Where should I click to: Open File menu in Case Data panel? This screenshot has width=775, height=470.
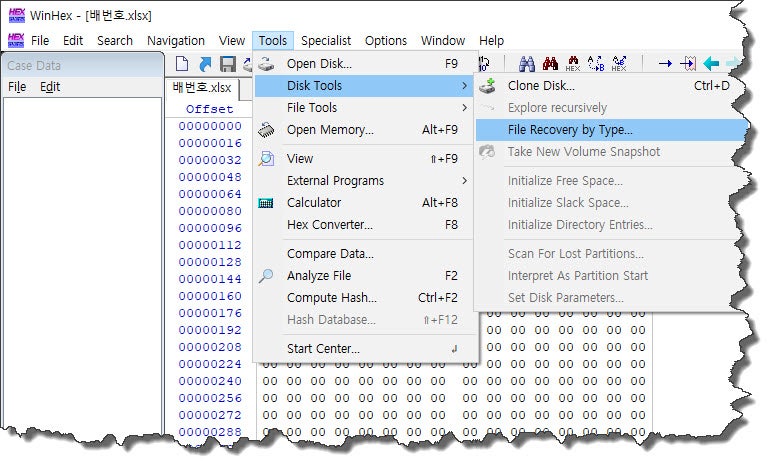click(x=17, y=87)
